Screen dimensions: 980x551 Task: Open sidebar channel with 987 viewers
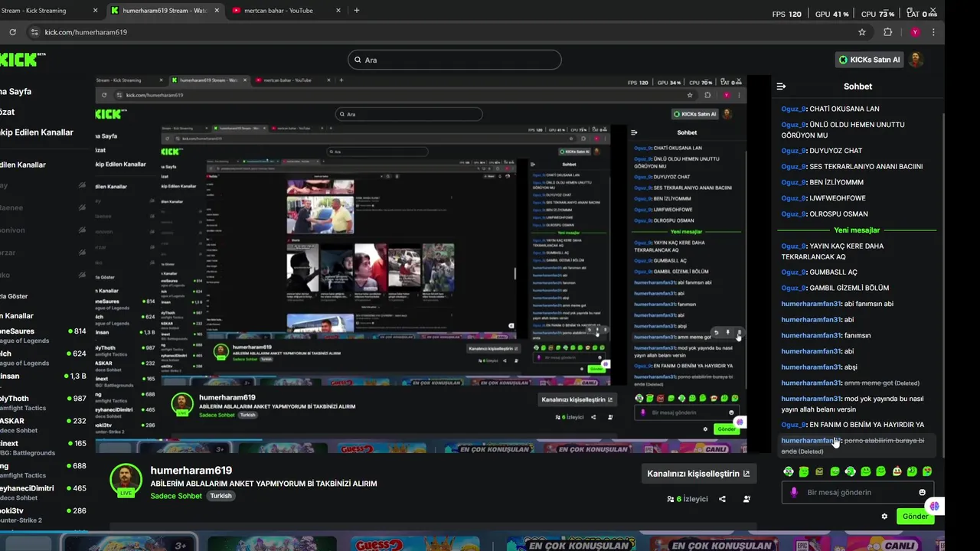43,403
